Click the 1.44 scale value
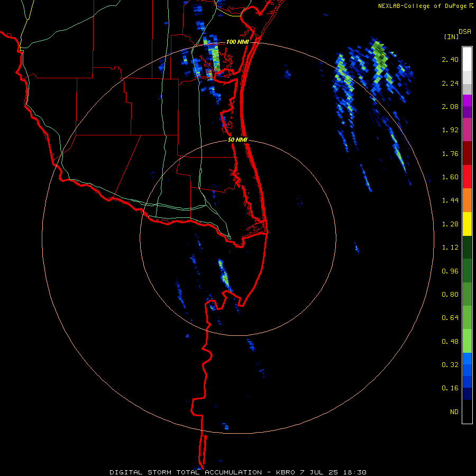The height and width of the screenshot is (476, 476). (x=450, y=200)
